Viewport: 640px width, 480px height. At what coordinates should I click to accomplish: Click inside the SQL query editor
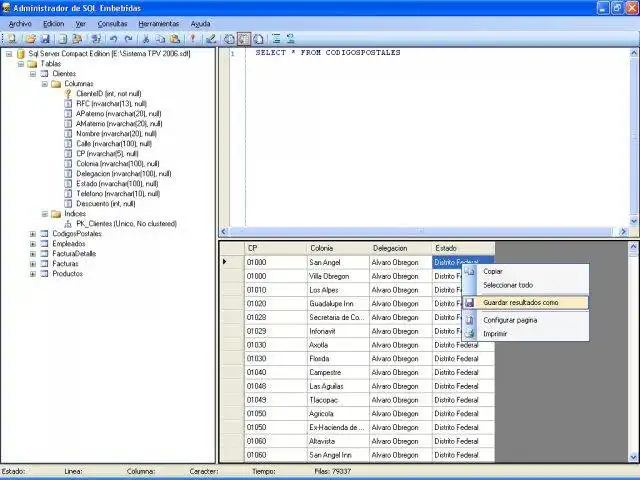coord(437,139)
